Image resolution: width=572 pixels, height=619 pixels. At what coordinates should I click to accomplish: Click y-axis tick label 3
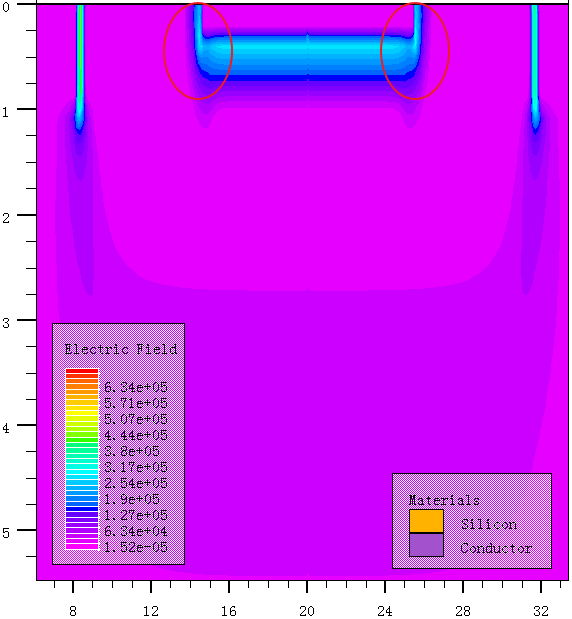click(6, 323)
